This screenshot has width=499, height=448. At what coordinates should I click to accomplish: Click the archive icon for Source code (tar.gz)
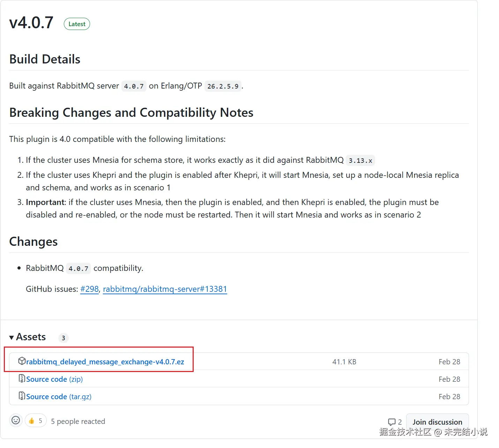click(x=22, y=396)
